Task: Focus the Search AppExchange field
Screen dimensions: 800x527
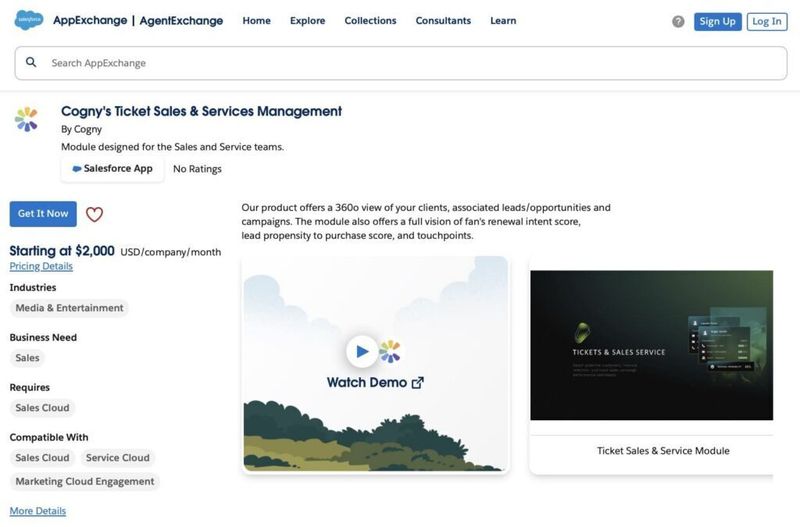Action: pyautogui.click(x=401, y=63)
